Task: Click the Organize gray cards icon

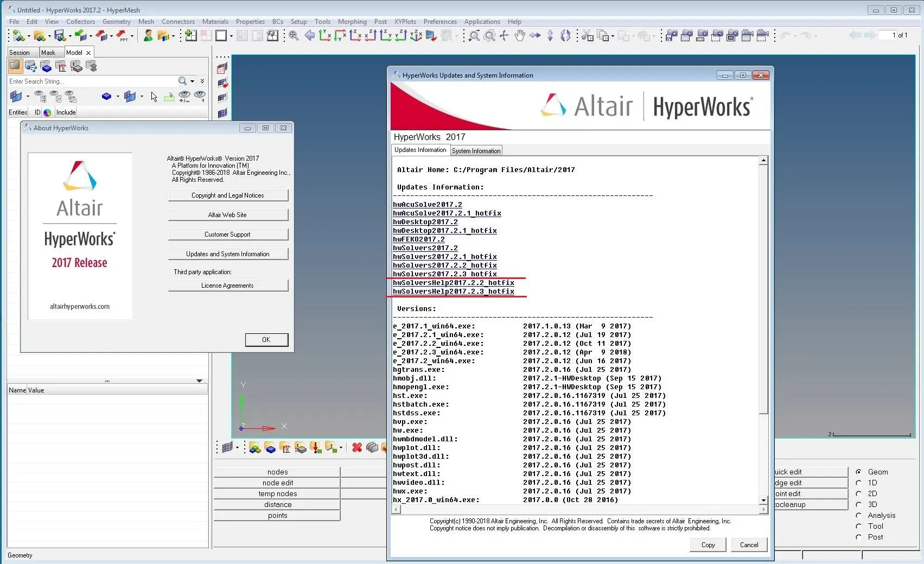Action: [372, 447]
